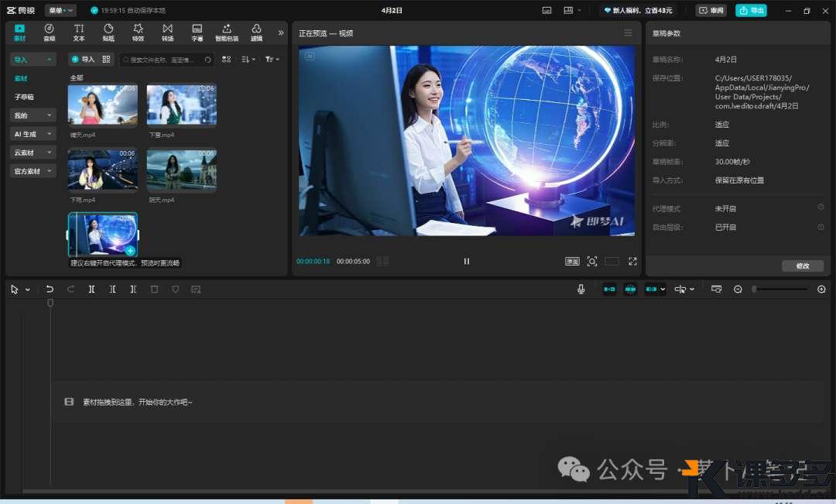Click the split clip tool
The width and height of the screenshot is (836, 504).
pos(91,289)
